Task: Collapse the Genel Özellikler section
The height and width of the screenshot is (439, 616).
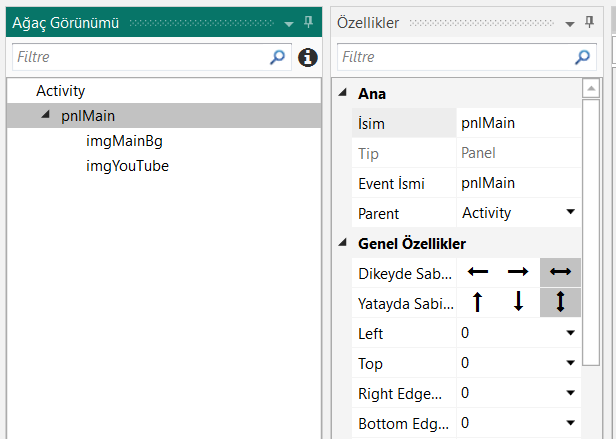Action: [x=343, y=243]
